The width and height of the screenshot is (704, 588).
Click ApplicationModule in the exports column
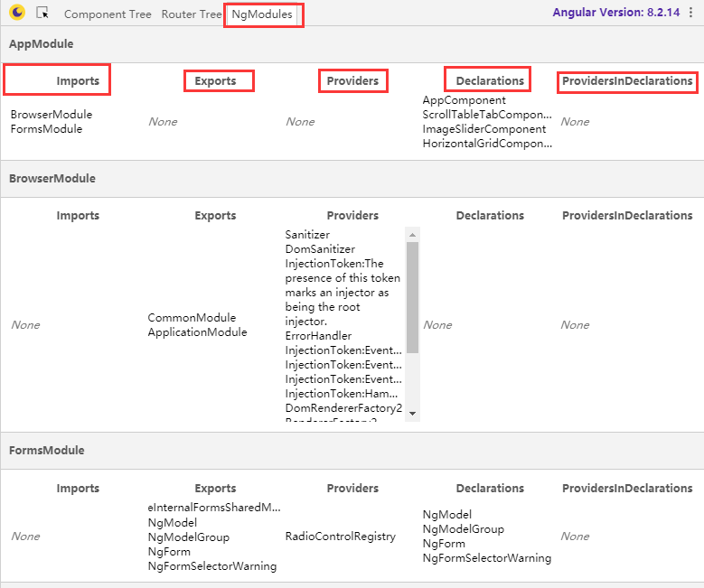pyautogui.click(x=197, y=332)
